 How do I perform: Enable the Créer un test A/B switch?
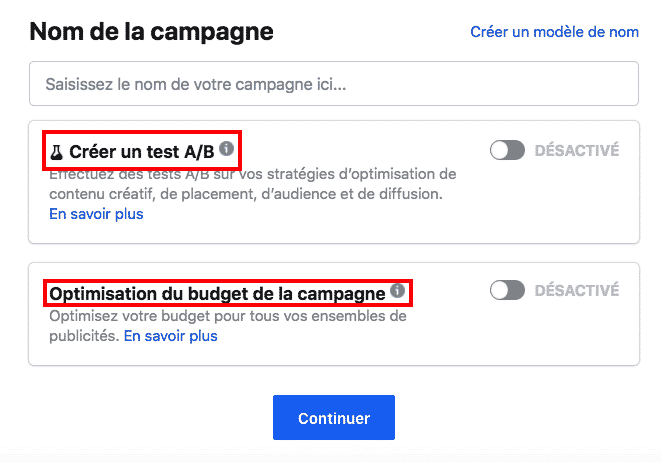click(x=507, y=150)
